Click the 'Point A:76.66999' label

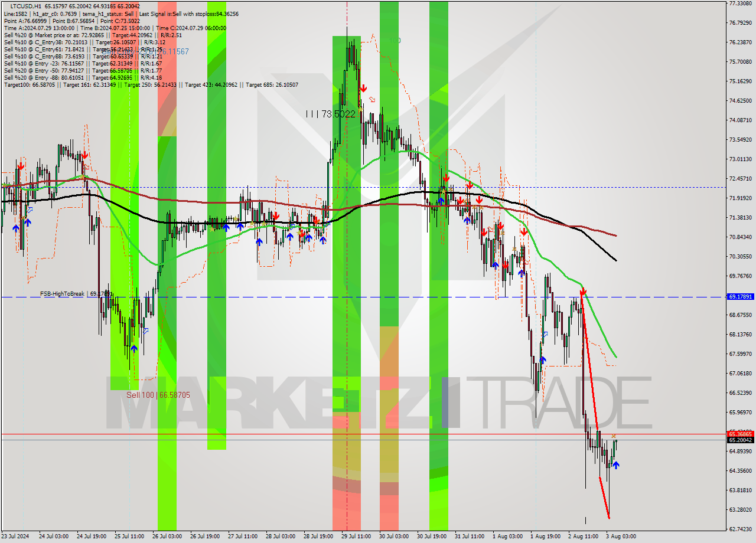coord(25,21)
